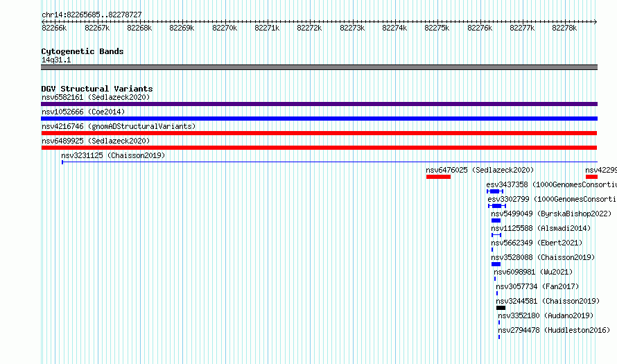This screenshot has height=364, width=617.
Task: Click the 82276k ruler tick label
Action: 480,28
